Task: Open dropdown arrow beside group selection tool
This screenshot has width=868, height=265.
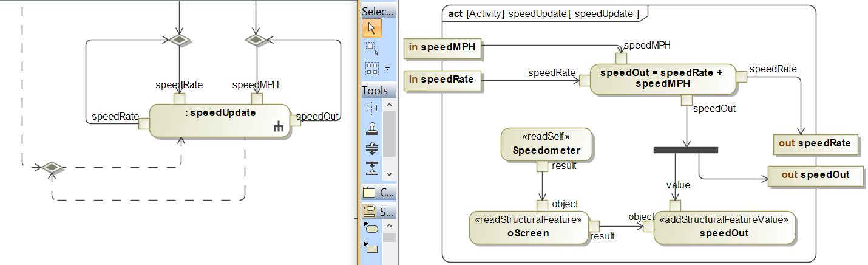Action: point(388,69)
